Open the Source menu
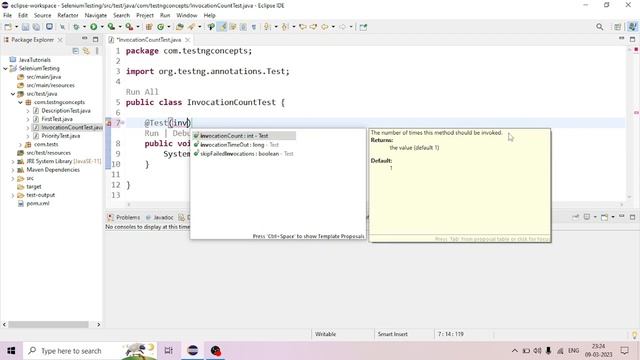The width and height of the screenshot is (640, 360). [x=42, y=15]
